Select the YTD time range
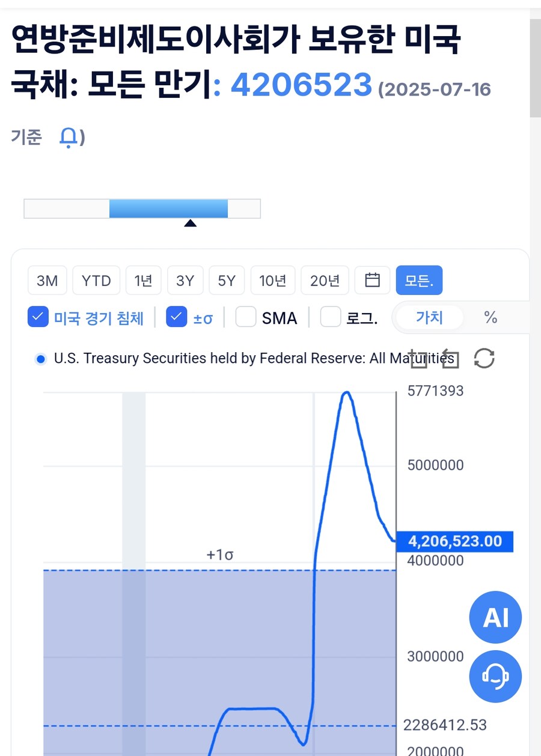 coord(96,280)
